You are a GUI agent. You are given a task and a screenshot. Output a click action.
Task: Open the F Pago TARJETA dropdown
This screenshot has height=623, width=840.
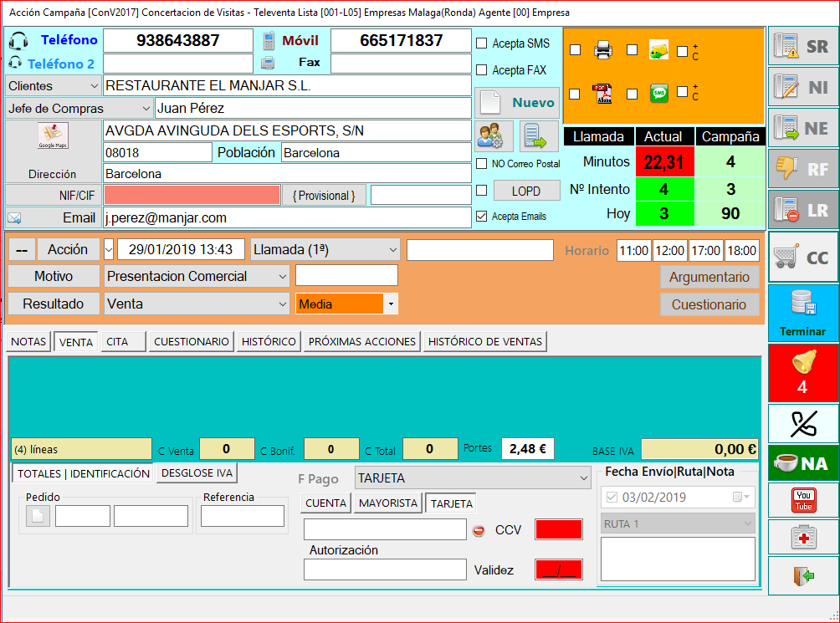point(584,478)
